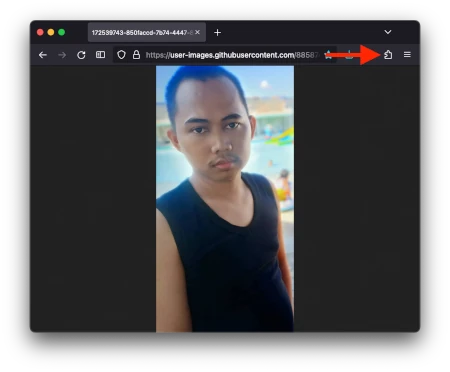Open a new tab with plus button
The height and width of the screenshot is (372, 450).
(217, 33)
